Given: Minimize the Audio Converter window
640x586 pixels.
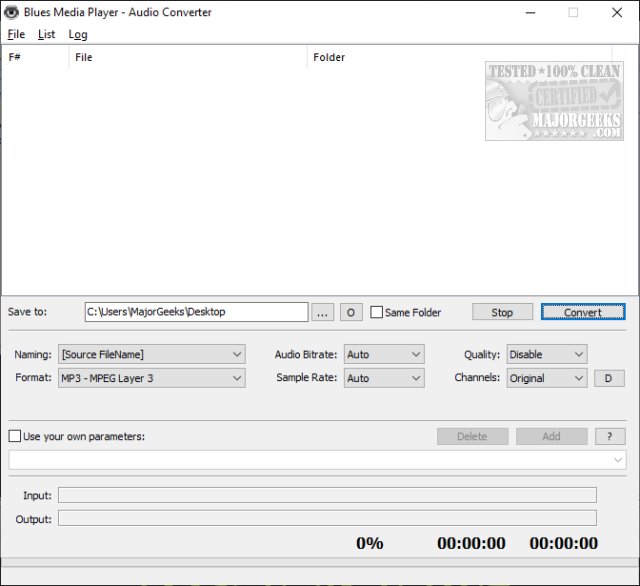Looking at the screenshot, I should [530, 13].
